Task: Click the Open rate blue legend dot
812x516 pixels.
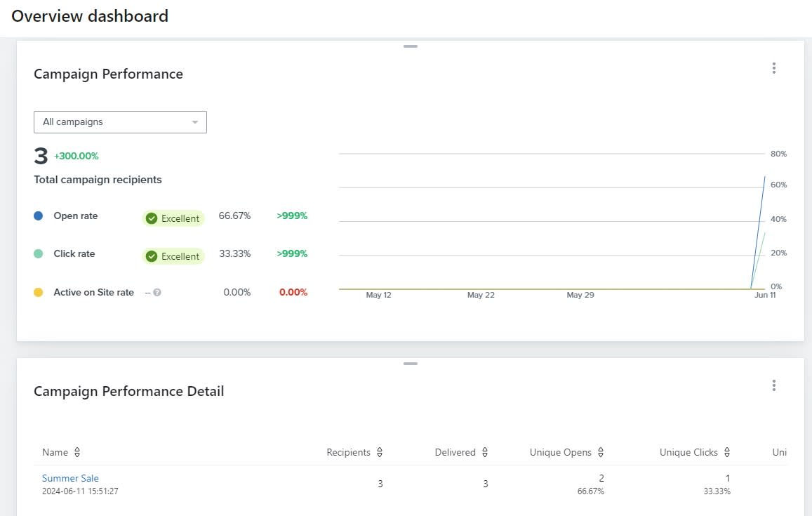Action: (x=39, y=216)
